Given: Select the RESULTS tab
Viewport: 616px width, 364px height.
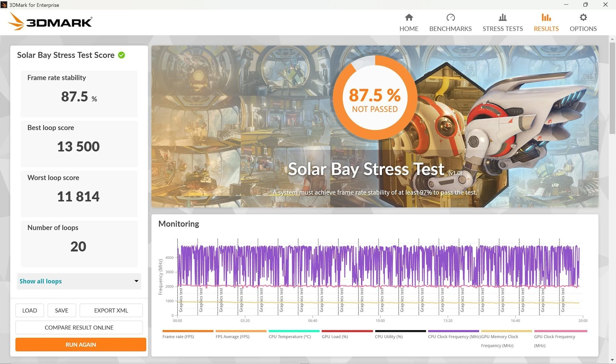Looking at the screenshot, I should point(546,22).
